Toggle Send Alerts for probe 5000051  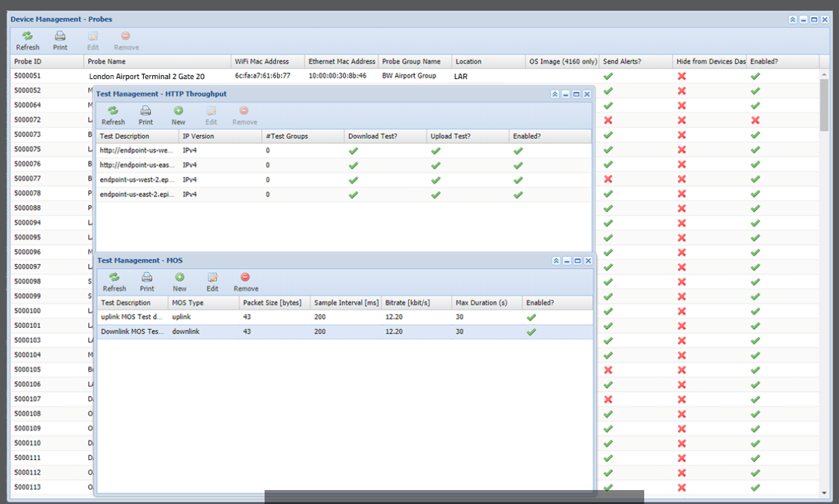pyautogui.click(x=608, y=76)
